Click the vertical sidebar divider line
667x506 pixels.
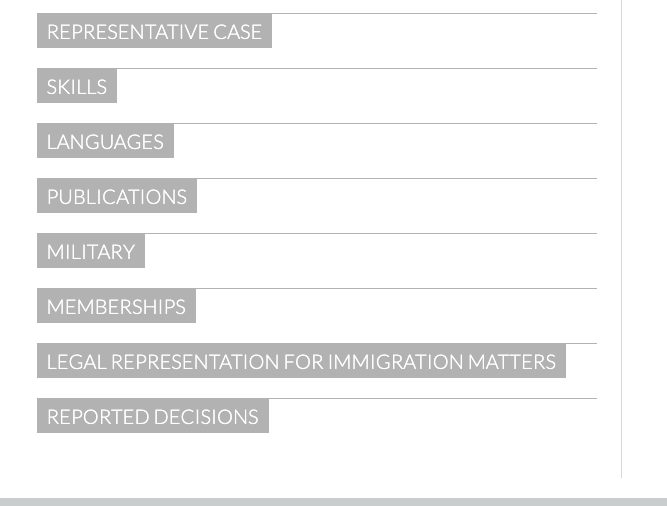point(621,239)
